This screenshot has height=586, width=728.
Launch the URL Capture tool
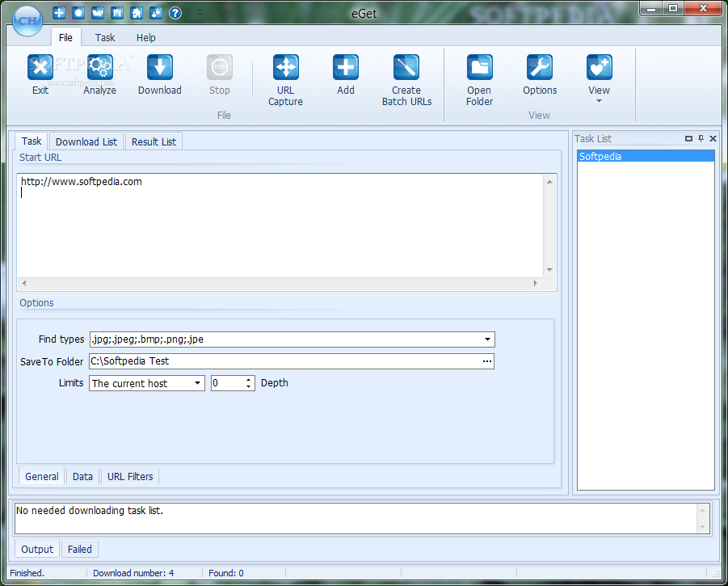point(285,80)
